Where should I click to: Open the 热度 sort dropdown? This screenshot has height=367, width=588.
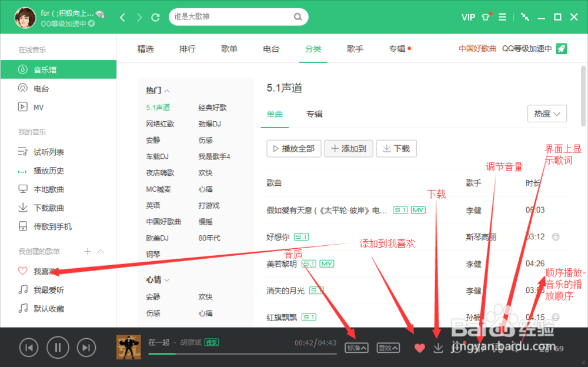tap(547, 114)
